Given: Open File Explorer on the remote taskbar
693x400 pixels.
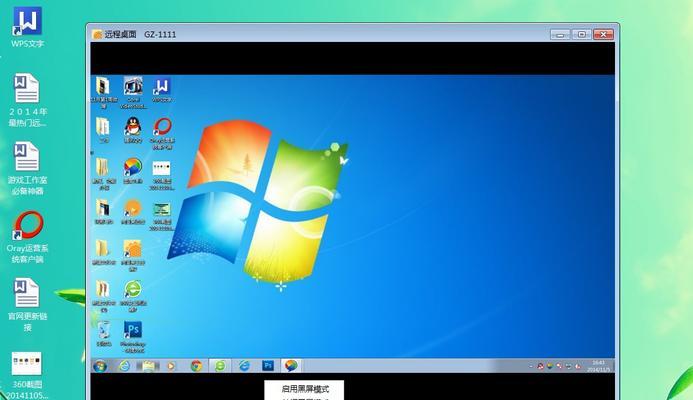Looking at the screenshot, I should pos(148,366).
